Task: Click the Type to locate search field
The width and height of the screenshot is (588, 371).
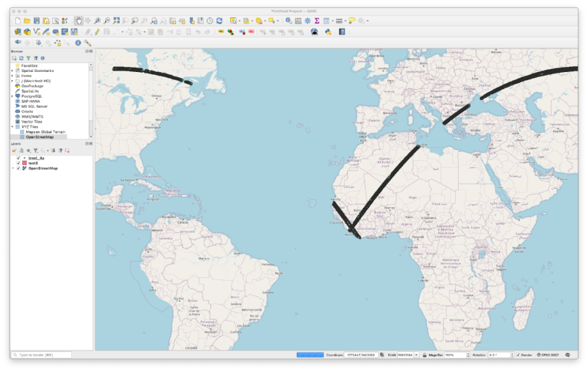Action: (41, 355)
